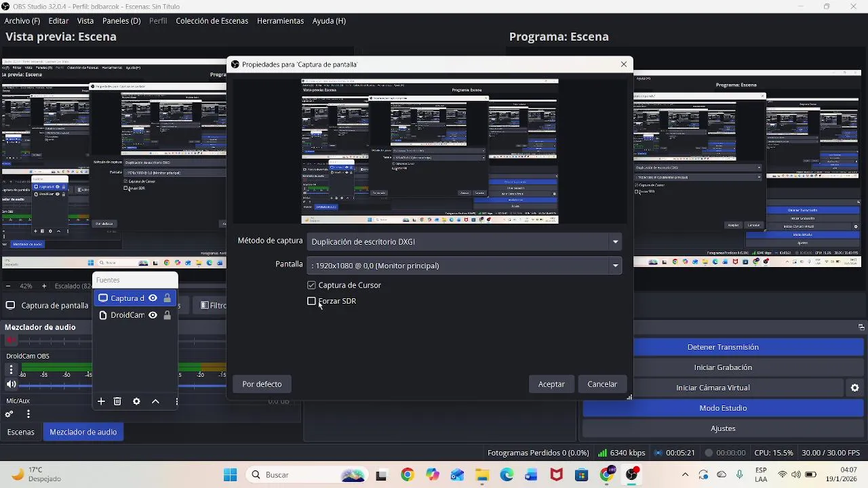Toggle Modo Estudio button
This screenshot has height=488, width=868.
point(723,408)
